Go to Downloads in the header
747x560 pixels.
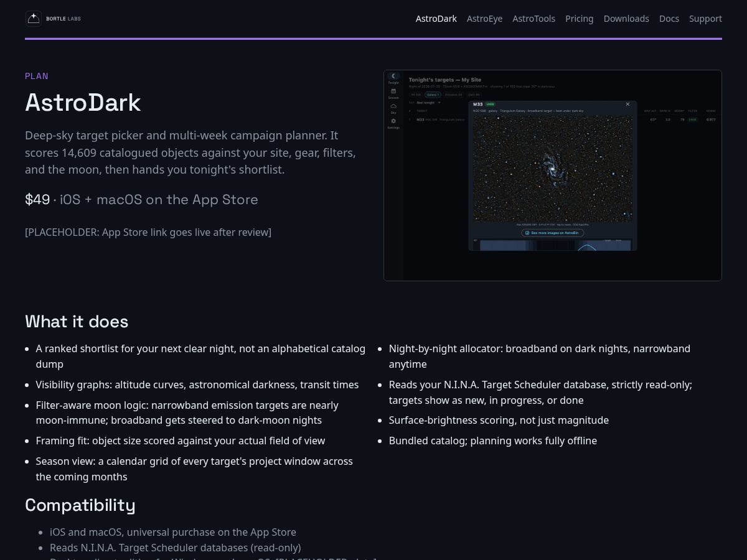(x=626, y=19)
